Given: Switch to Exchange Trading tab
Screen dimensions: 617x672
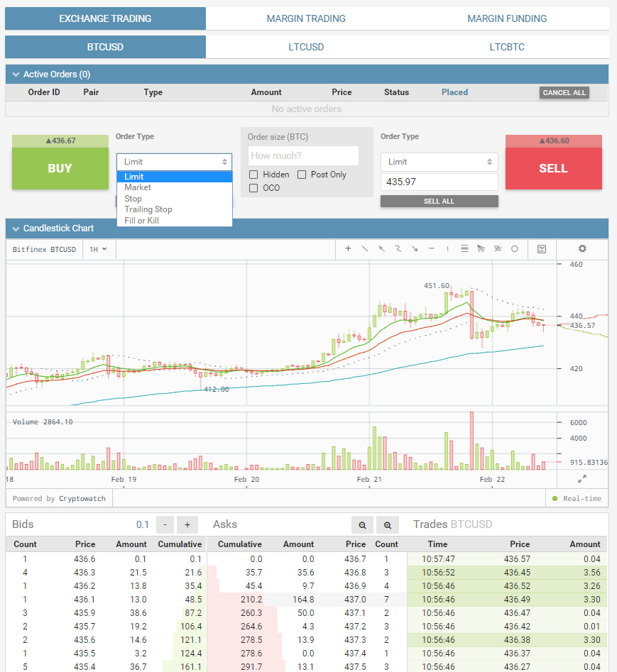Looking at the screenshot, I should [x=106, y=18].
